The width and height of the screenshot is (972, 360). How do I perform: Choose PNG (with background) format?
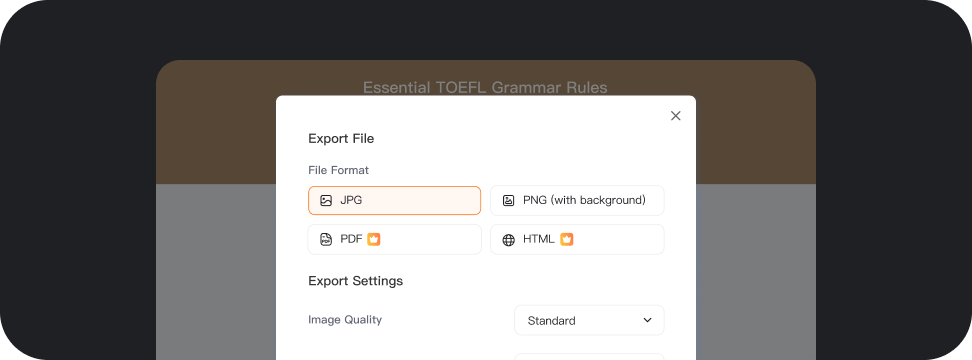pos(577,201)
